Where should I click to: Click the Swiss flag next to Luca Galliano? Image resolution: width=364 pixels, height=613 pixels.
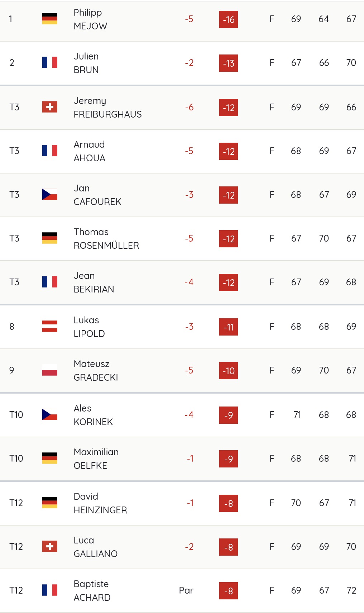50,546
